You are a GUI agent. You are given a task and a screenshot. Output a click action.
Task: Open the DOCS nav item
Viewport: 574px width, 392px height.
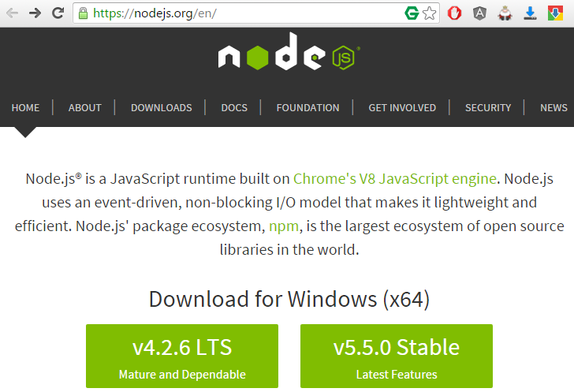(x=234, y=108)
